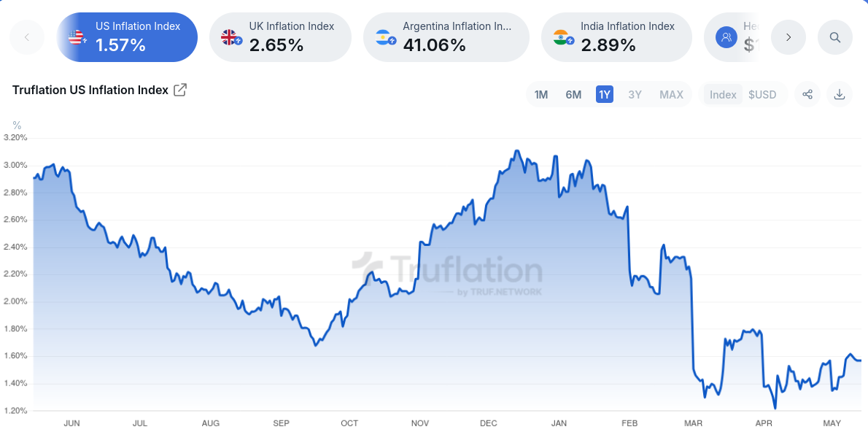Switch the chart to Index mode

coord(723,95)
